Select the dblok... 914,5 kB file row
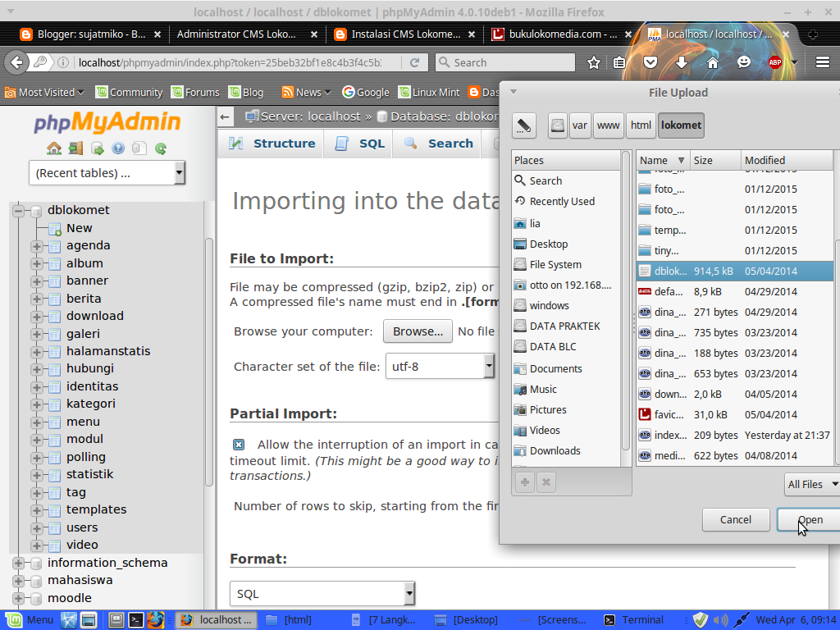 tap(735, 271)
